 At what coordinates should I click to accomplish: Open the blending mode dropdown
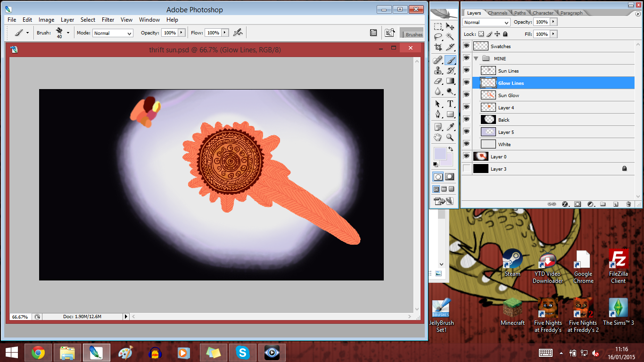486,22
